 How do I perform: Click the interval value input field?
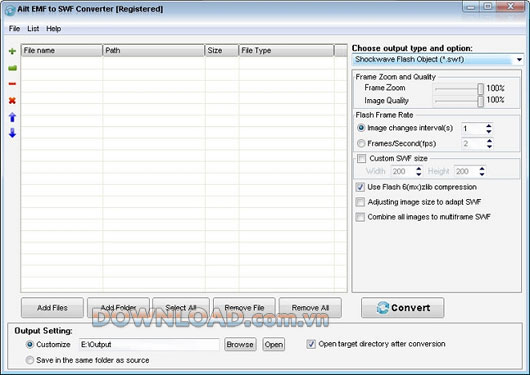tap(473, 128)
